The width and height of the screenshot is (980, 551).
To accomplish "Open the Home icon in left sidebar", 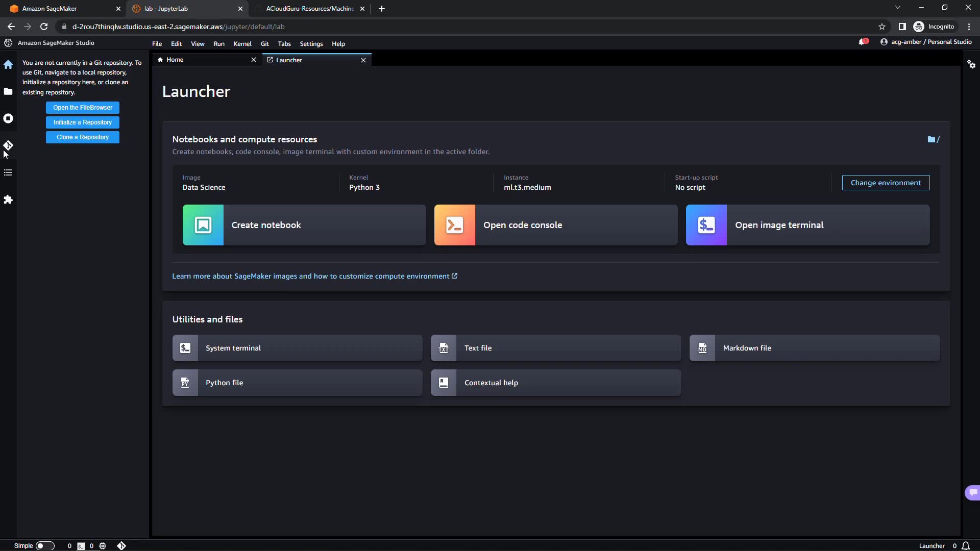I will pos(8,65).
